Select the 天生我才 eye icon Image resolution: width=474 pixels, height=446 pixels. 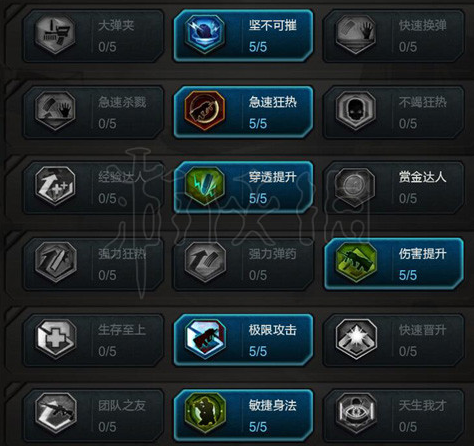pyautogui.click(x=356, y=413)
